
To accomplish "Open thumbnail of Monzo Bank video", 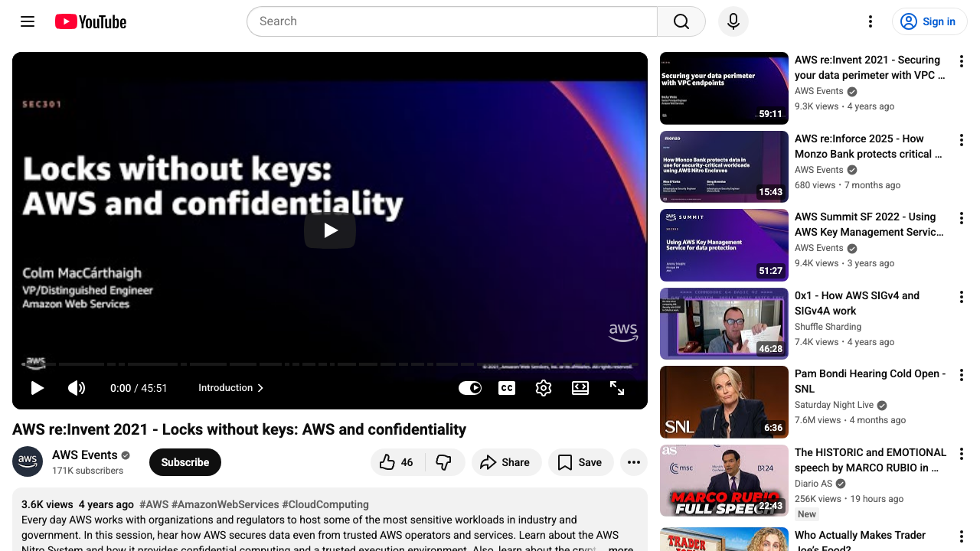I will point(724,167).
